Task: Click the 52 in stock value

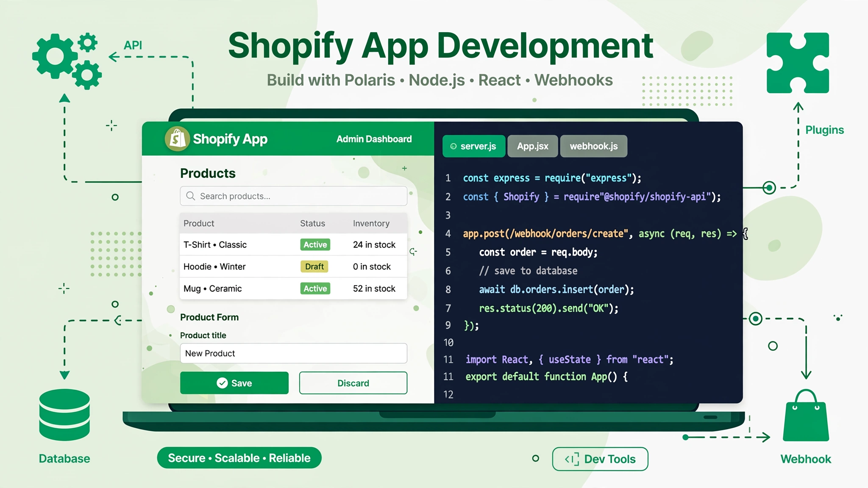Action: click(x=374, y=289)
